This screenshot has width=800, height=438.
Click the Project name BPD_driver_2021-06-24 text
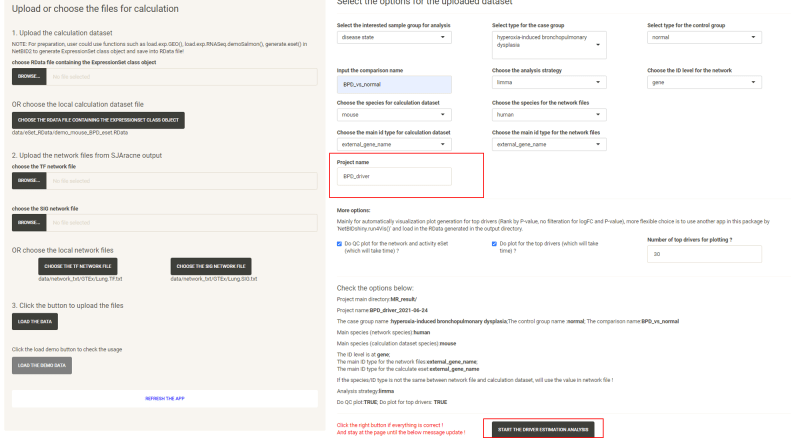point(382,310)
